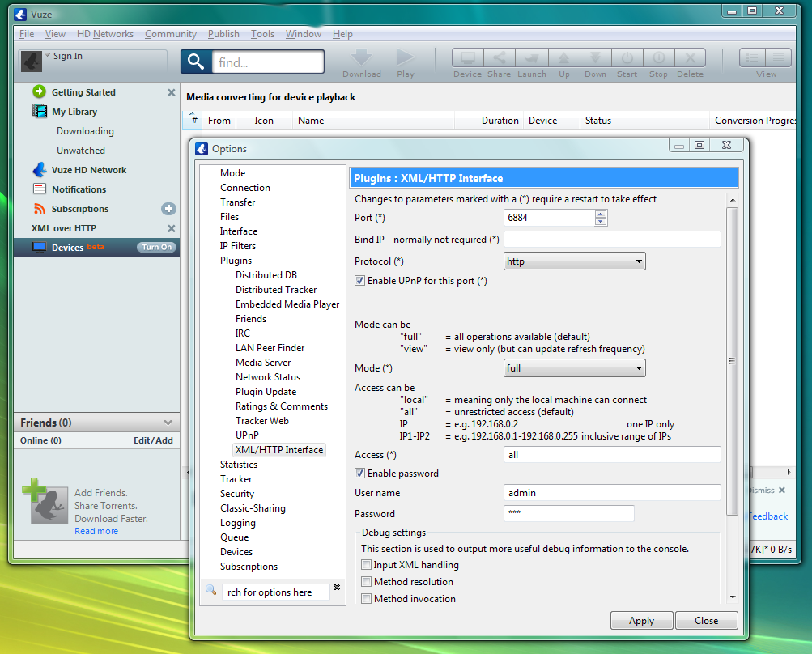This screenshot has height=654, width=812.
Task: Open the View menu
Action: tap(55, 34)
